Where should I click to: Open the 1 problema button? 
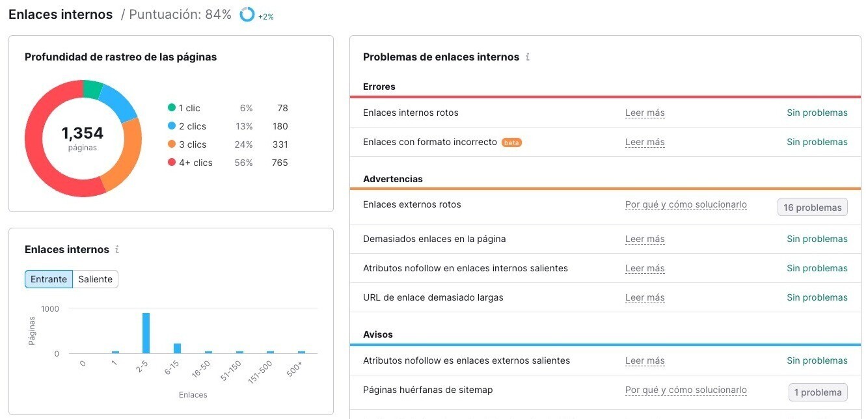817,392
